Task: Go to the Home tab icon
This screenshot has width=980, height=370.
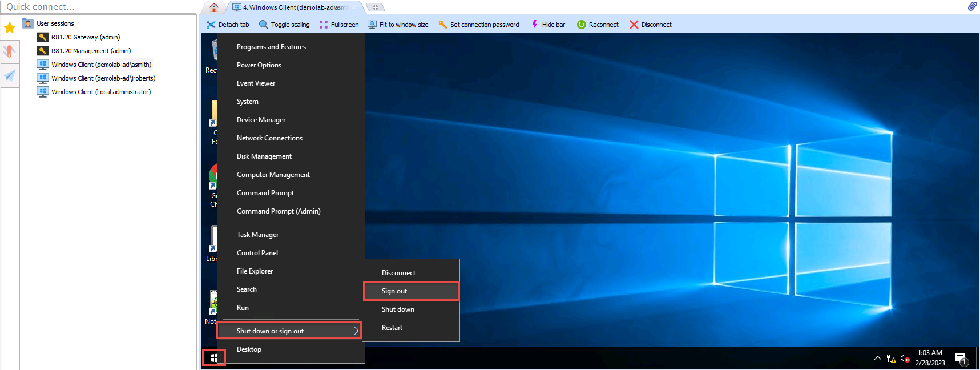Action: pos(214,7)
